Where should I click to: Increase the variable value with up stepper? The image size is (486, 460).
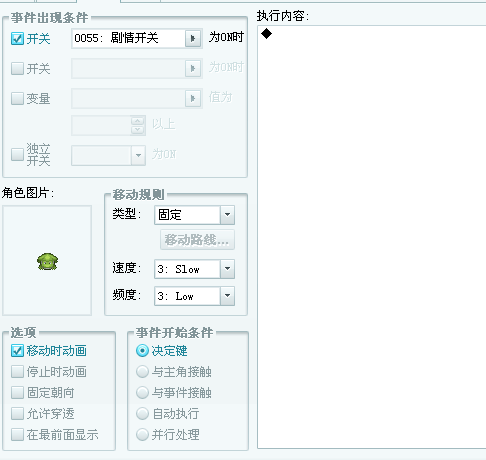point(138,121)
